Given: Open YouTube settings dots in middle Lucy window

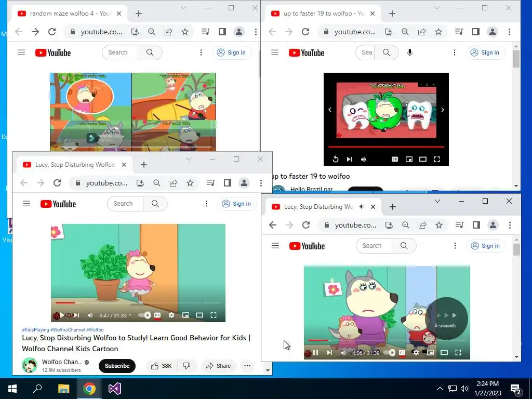Looking at the screenshot, I should (206, 204).
